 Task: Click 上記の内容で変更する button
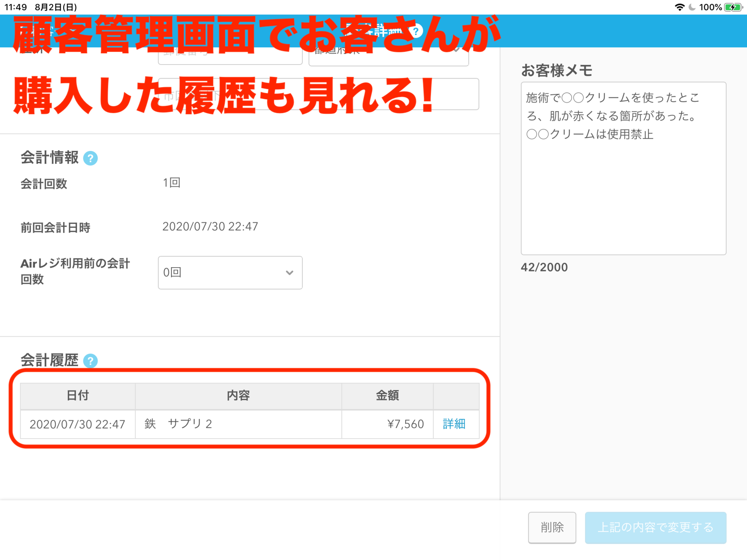[656, 527]
